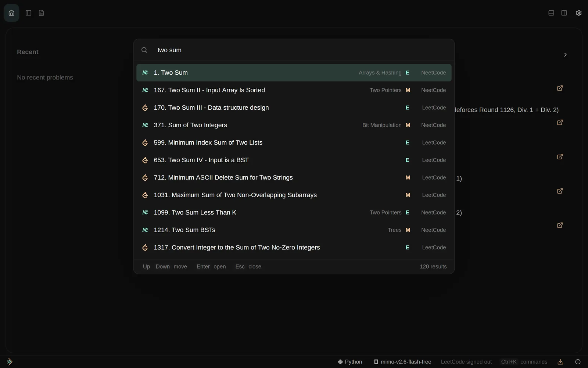The width and height of the screenshot is (588, 368).
Task: Click the LeetCode source label on 653 row
Action: 434,160
